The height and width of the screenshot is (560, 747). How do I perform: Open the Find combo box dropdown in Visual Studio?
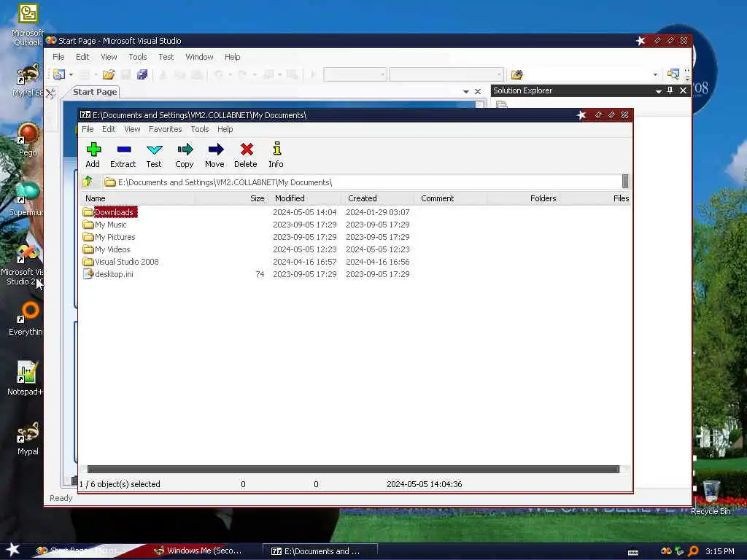pos(655,75)
